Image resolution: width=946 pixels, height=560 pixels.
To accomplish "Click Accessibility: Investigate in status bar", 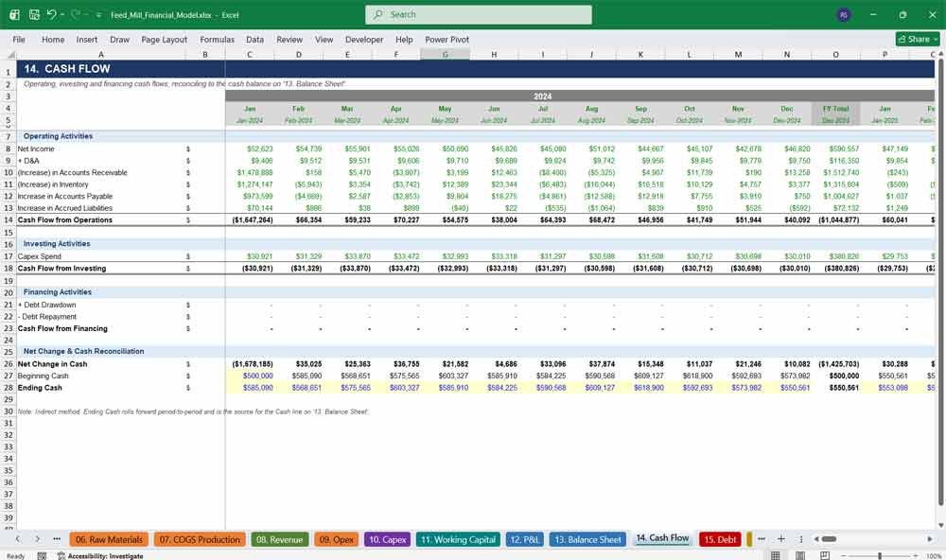I will pyautogui.click(x=100, y=556).
